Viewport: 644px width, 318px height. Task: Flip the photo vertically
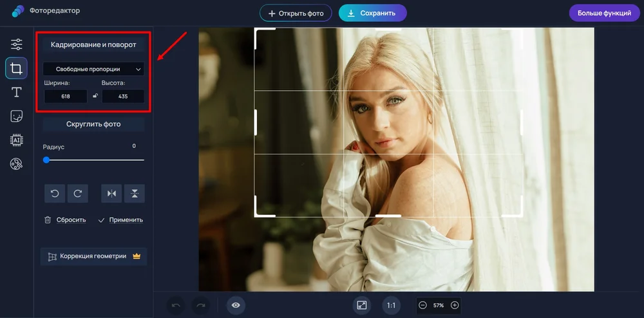(x=135, y=193)
